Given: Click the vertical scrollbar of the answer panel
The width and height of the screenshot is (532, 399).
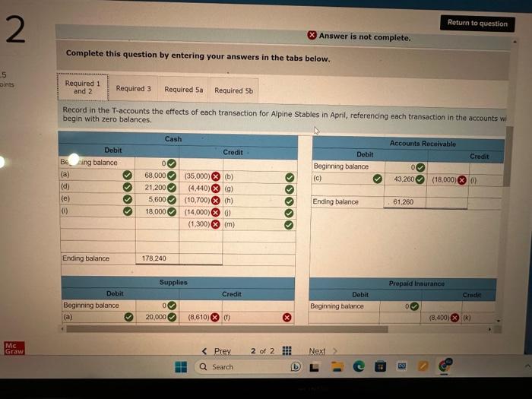Looking at the screenshot, I should point(508,156).
